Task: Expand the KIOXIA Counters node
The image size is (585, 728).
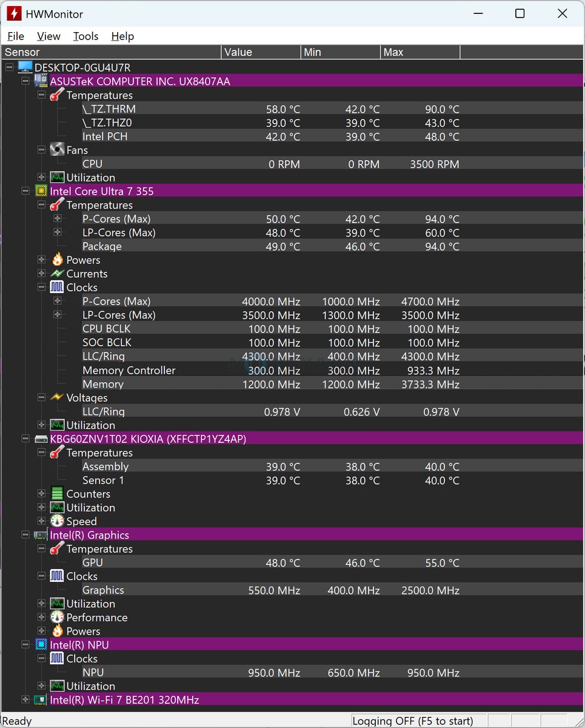Action: [41, 494]
